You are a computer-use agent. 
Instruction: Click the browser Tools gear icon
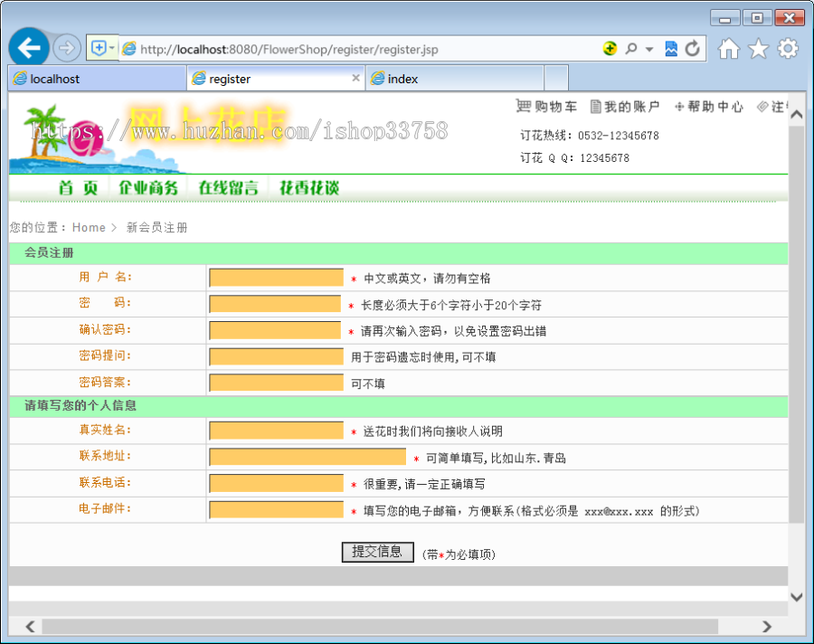(x=788, y=49)
